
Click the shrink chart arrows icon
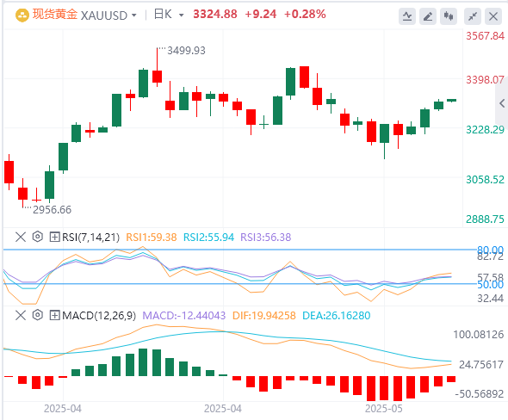point(473,15)
